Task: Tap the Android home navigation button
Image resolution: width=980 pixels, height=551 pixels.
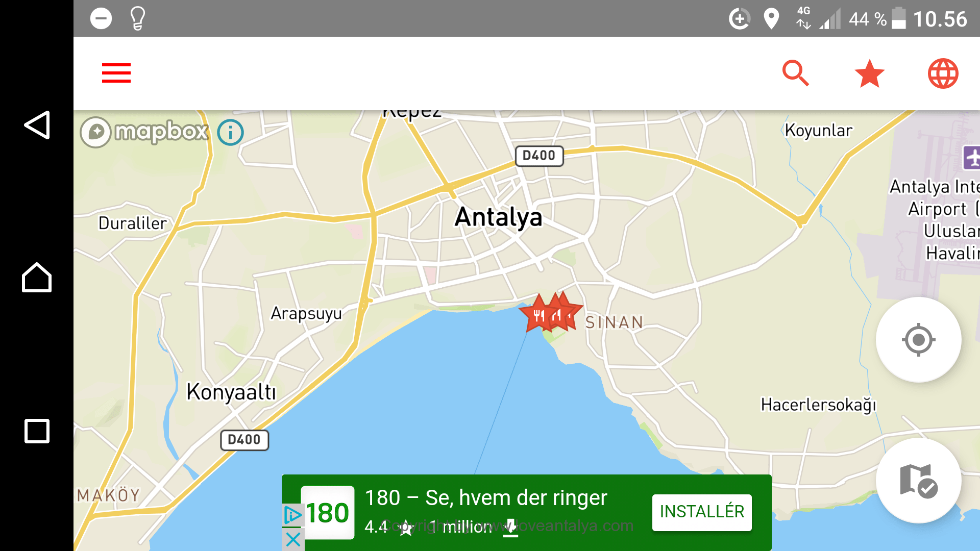Action: [37, 278]
